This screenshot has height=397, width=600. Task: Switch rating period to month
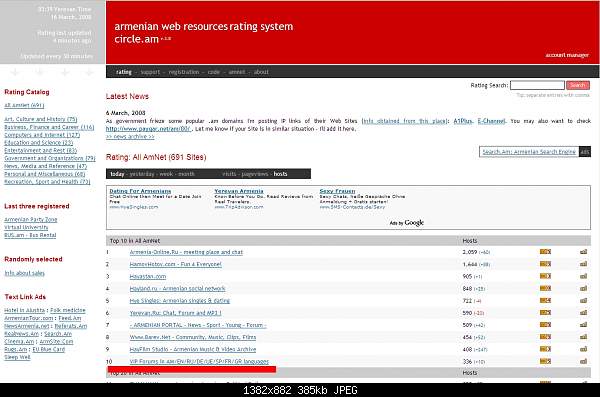click(x=186, y=174)
